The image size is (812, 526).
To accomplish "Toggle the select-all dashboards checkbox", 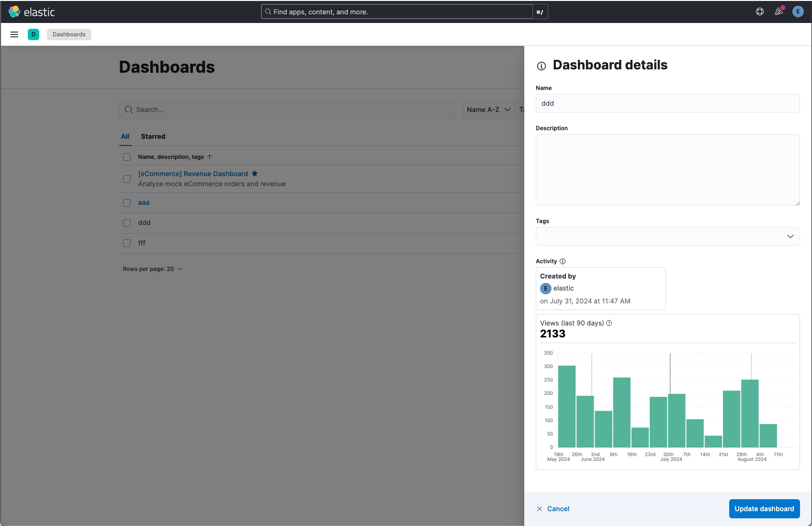I will [x=126, y=157].
